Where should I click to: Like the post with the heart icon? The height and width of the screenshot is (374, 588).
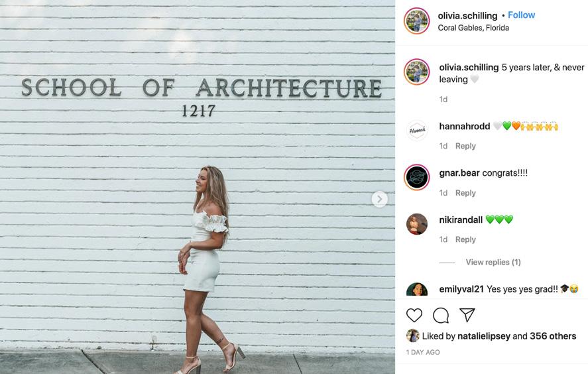coord(414,315)
